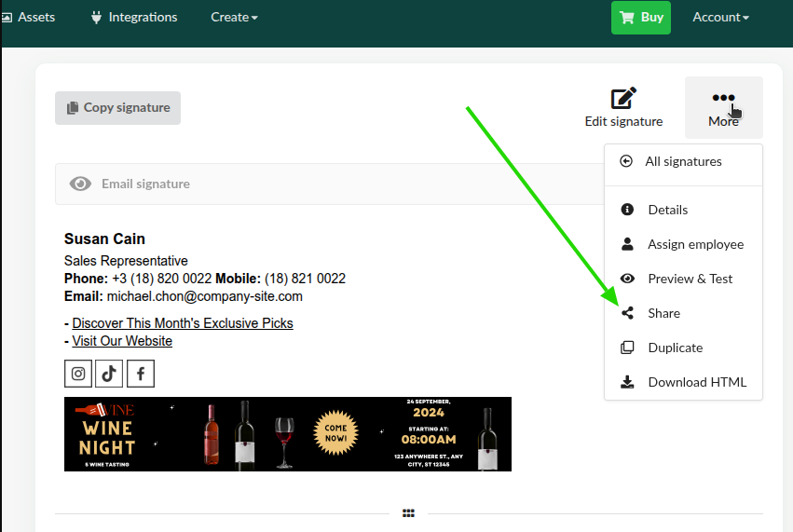Choose Duplicate in the dropdown menu
The width and height of the screenshot is (793, 532).
click(x=675, y=348)
